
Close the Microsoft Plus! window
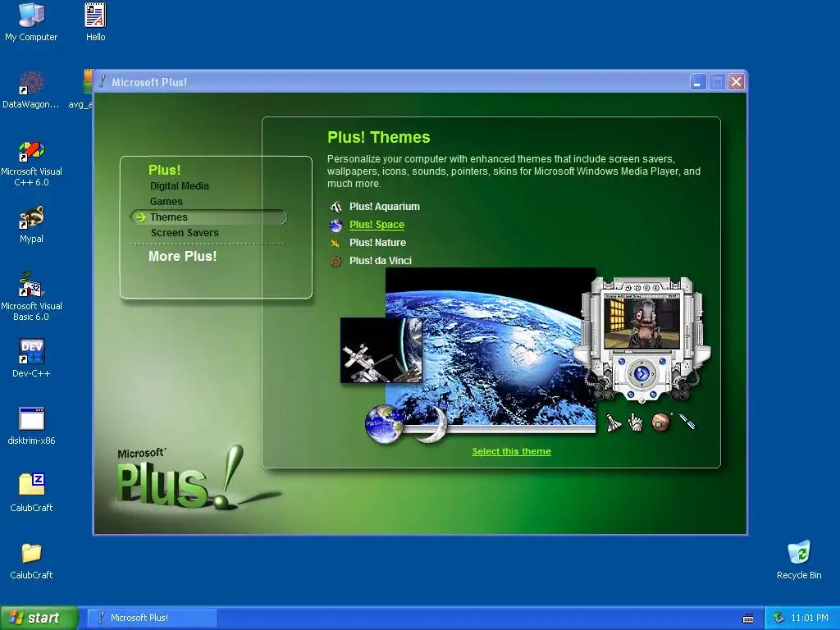[736, 82]
